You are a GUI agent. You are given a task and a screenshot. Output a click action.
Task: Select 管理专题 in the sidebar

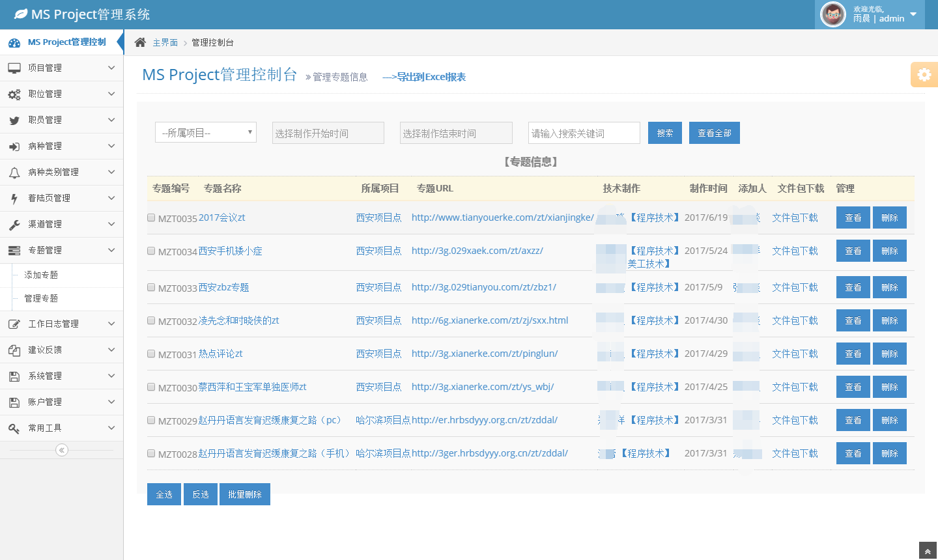click(x=41, y=298)
